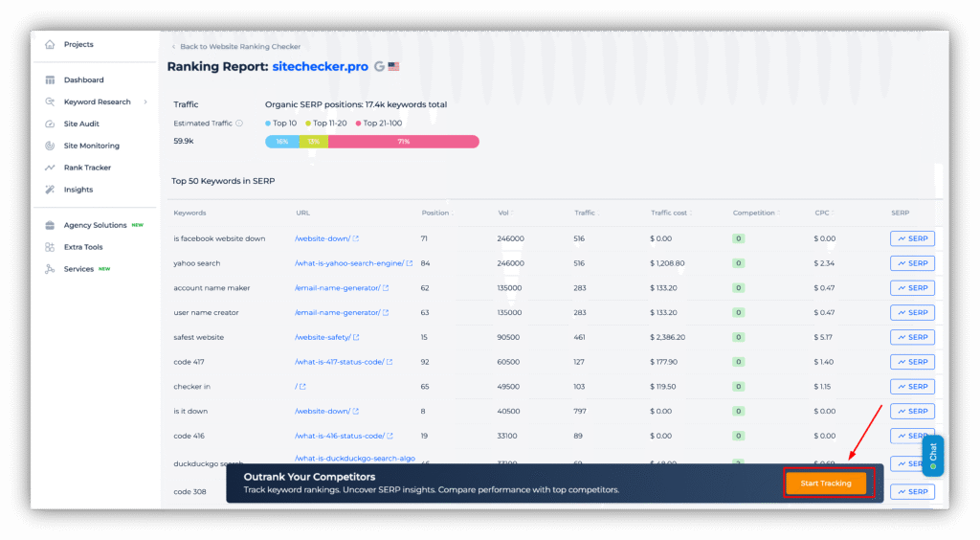Image resolution: width=980 pixels, height=540 pixels.
Task: Click the Top 10 legend item
Action: point(281,124)
